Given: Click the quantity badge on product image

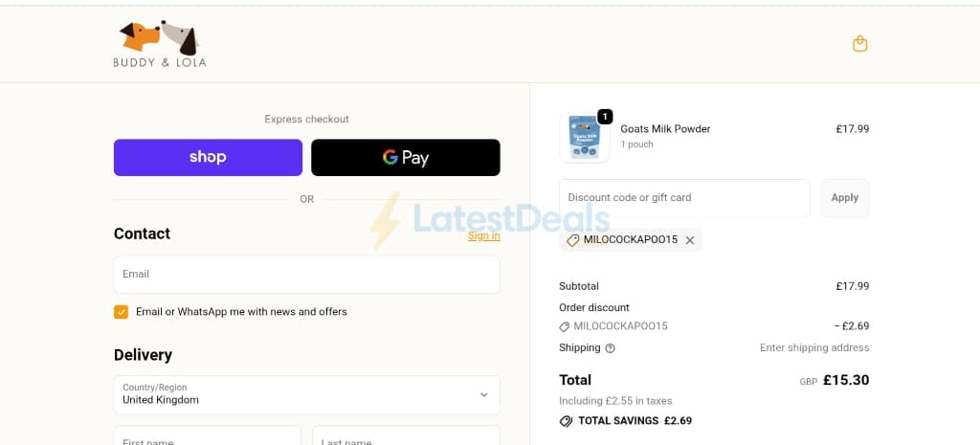Looking at the screenshot, I should [x=605, y=117].
